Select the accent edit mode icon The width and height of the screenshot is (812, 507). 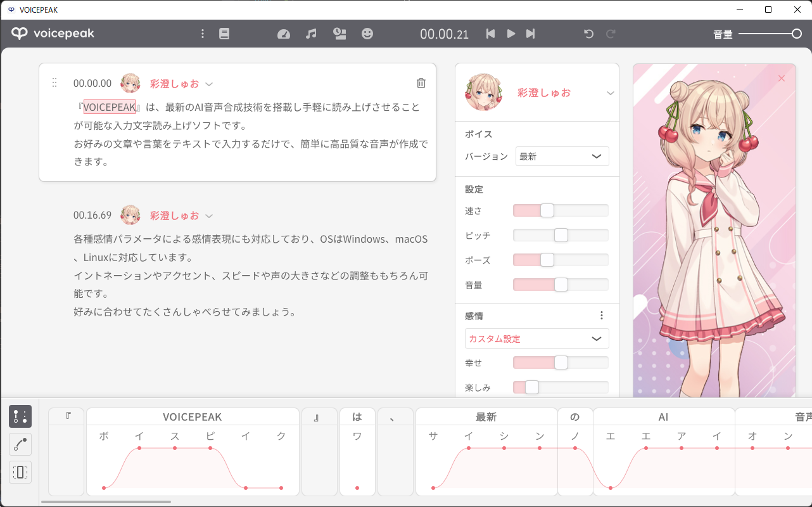pos(20,416)
